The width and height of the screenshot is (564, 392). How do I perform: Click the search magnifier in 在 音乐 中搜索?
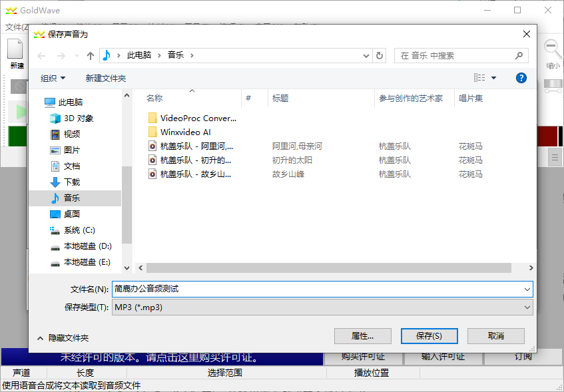pos(518,55)
